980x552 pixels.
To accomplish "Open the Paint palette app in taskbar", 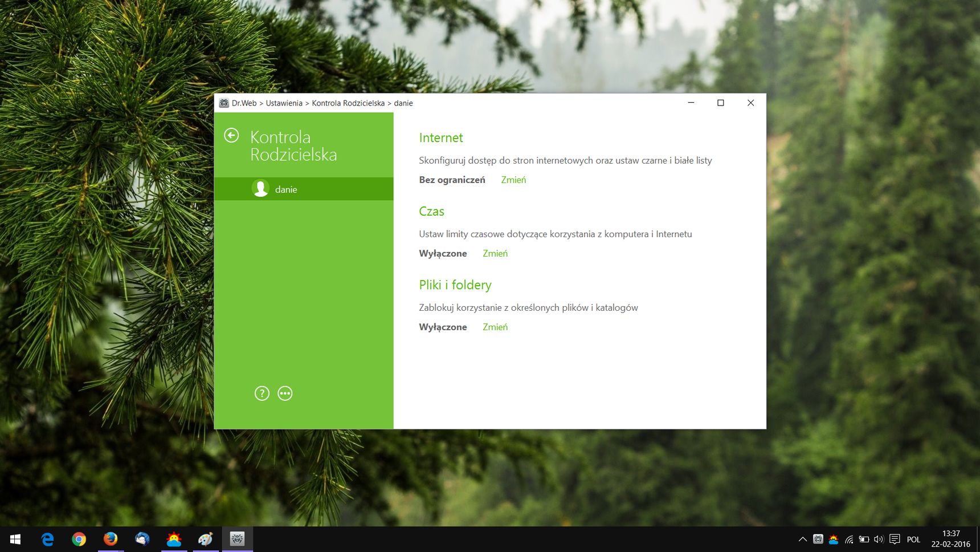I will coord(206,539).
